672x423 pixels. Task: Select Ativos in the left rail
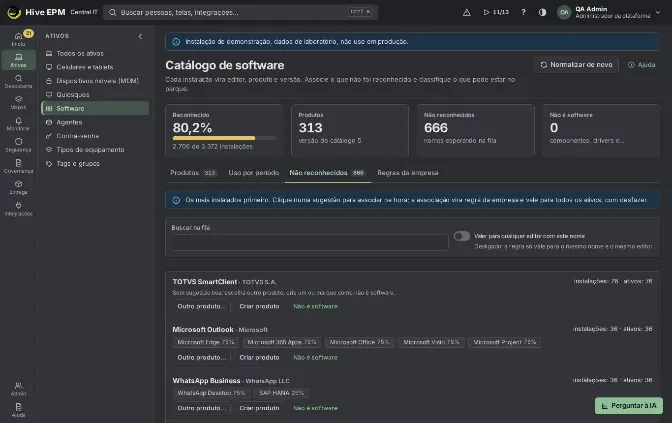point(18,60)
